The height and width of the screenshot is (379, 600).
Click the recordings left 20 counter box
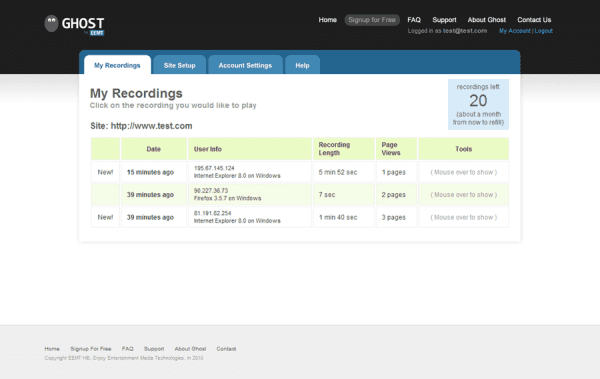pyautogui.click(x=478, y=104)
